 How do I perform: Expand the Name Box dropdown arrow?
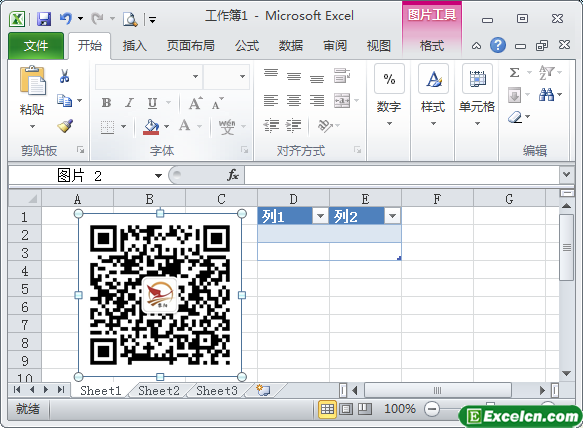(158, 176)
